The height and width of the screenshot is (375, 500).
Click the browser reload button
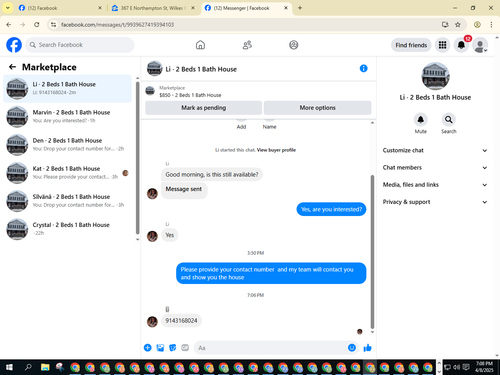click(x=37, y=24)
